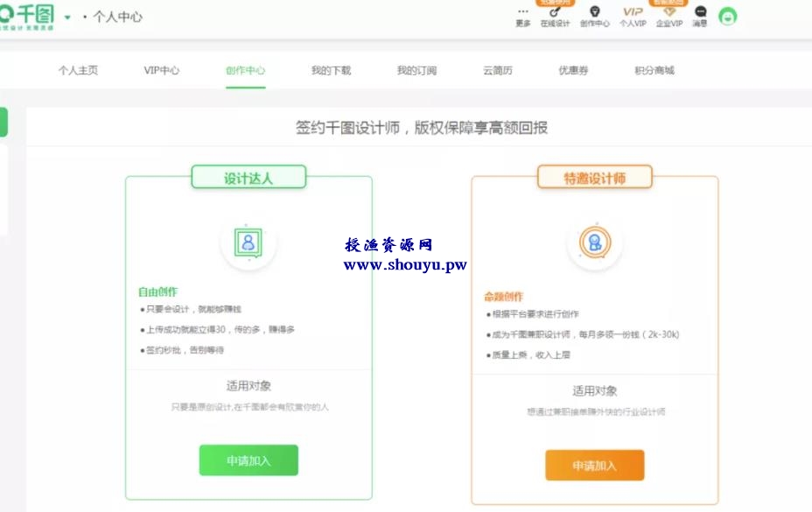Click the green user avatar
This screenshot has height=512, width=812.
click(728, 17)
